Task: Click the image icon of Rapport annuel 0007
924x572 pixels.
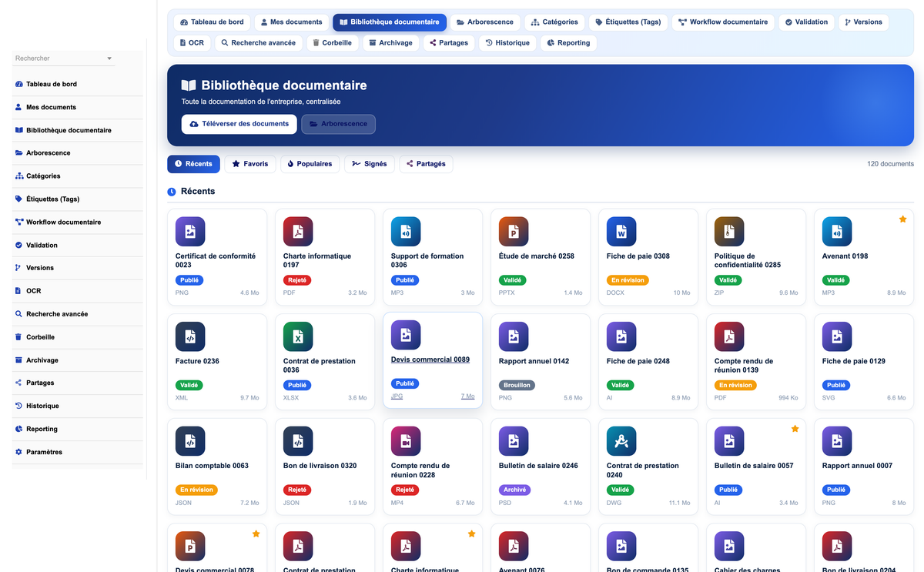Action: pos(837,441)
